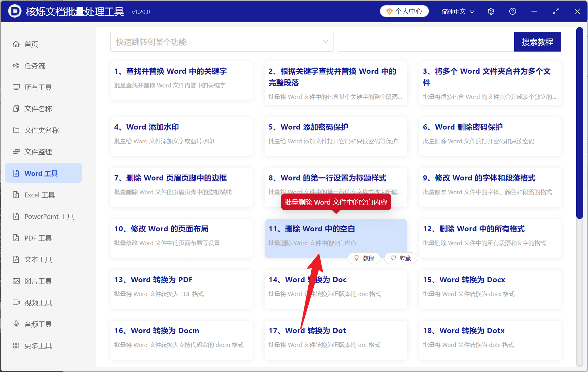Select Word 工具 sidebar item

point(43,173)
